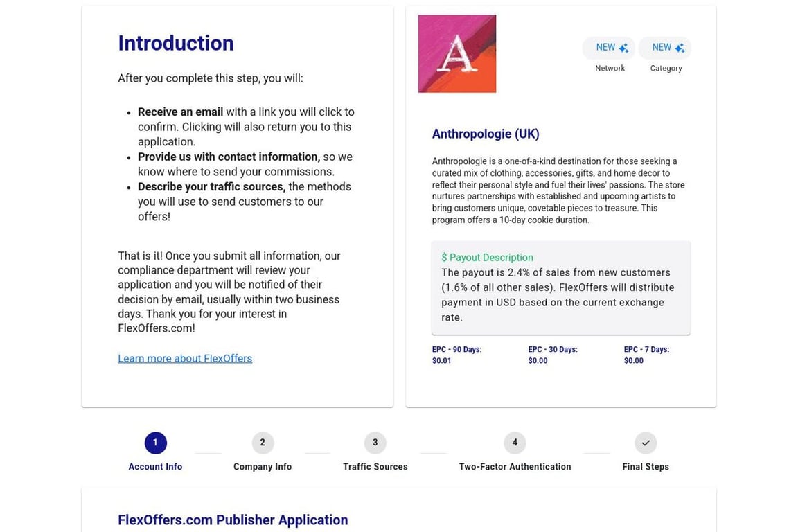
Task: Go to step 2 Company Info
Action: (x=263, y=443)
